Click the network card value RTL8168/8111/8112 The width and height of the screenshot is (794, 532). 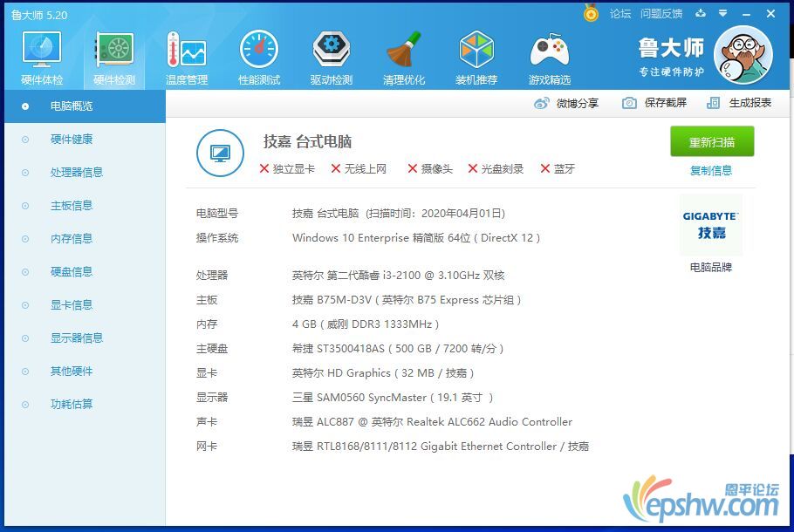pos(440,447)
